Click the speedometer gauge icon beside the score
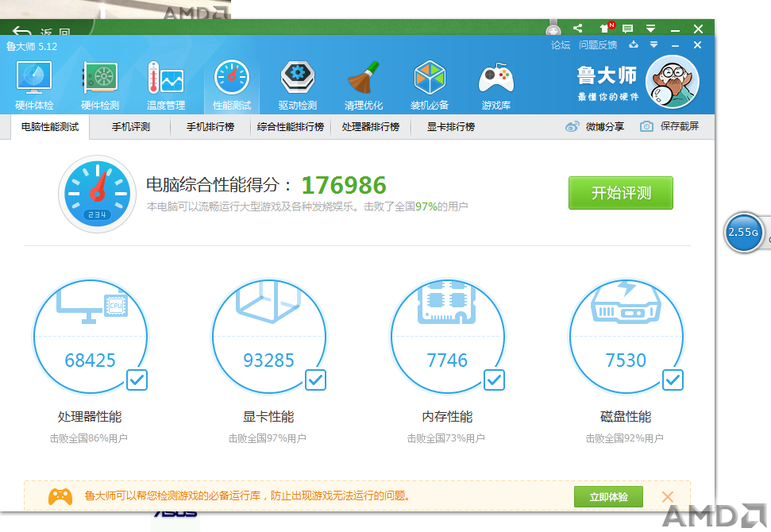Screen dimensions: 771x532 click(98, 194)
